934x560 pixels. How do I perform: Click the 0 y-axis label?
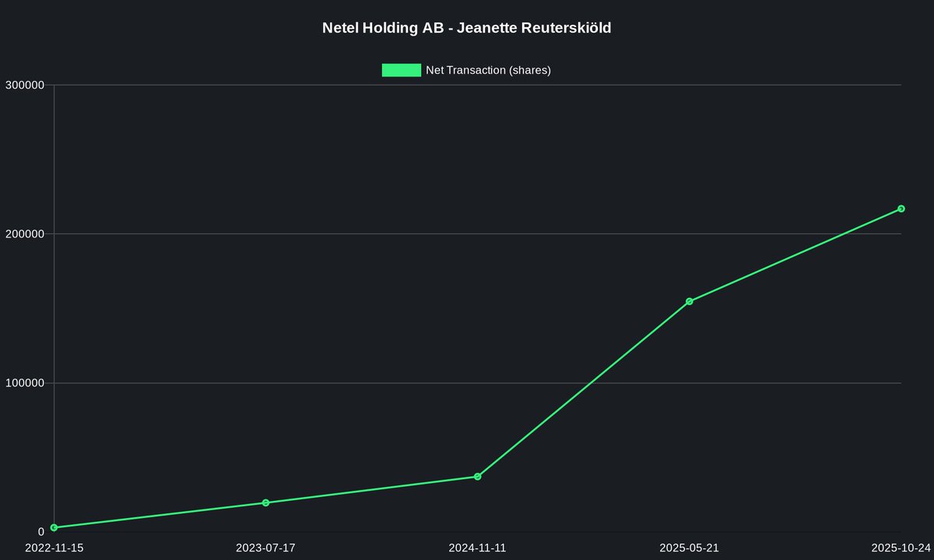(x=42, y=532)
